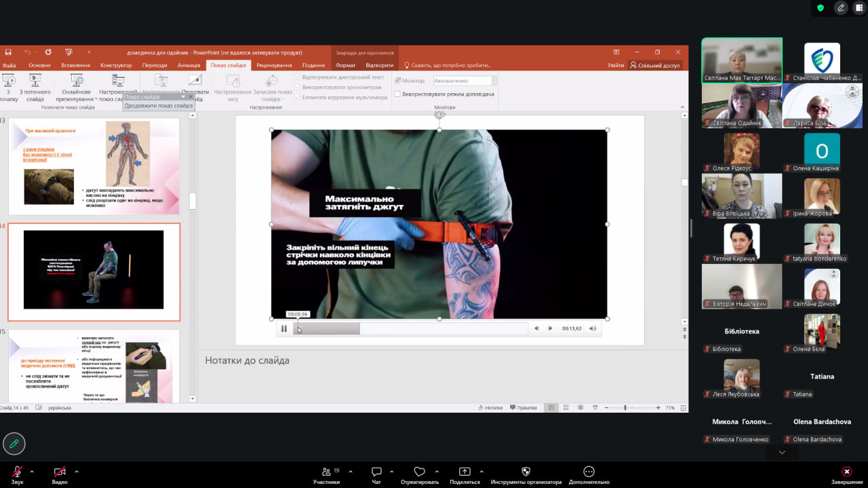
Task: Unmute microphone with the Звук icon
Action: [x=17, y=472]
